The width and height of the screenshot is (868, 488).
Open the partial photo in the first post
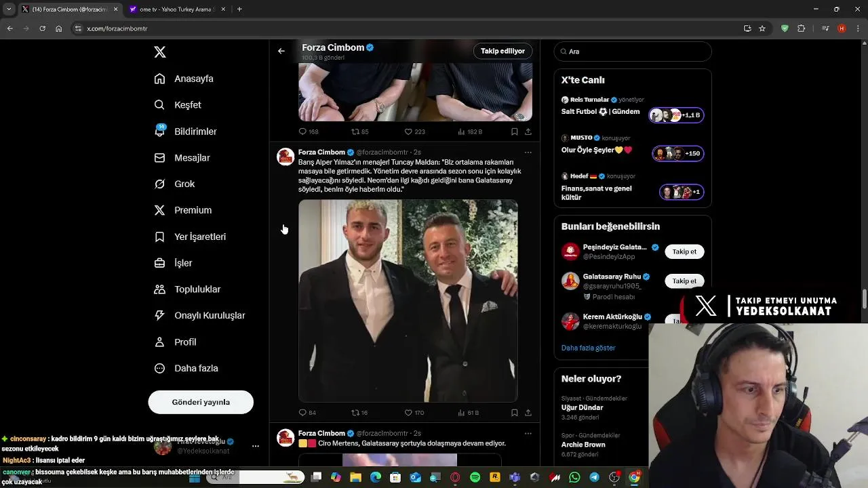[415, 92]
